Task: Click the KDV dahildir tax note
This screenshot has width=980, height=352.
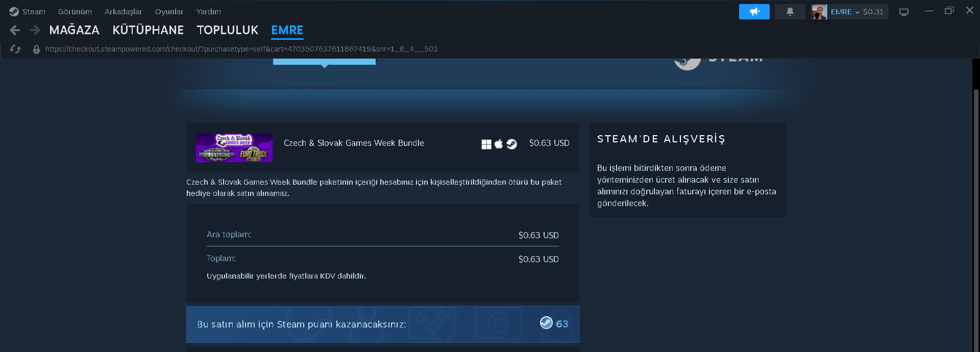Action: coord(286,276)
